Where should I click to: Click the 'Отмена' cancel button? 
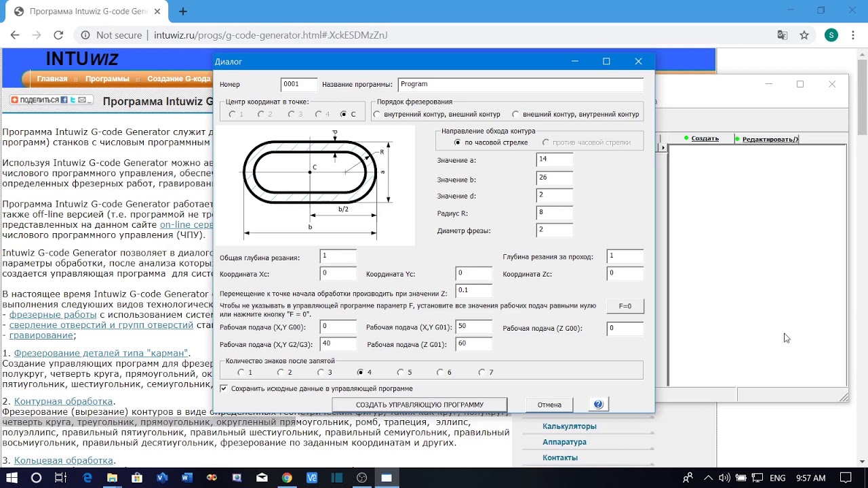[x=549, y=405]
